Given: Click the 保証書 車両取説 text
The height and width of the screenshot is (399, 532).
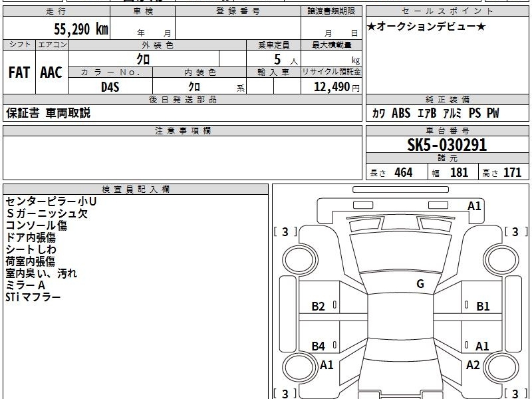Looking at the screenshot, I should [48, 113].
